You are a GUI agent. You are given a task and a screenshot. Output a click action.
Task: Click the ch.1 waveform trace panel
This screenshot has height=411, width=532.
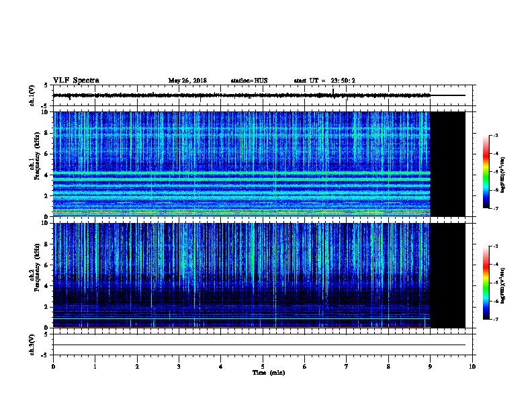pyautogui.click(x=263, y=95)
